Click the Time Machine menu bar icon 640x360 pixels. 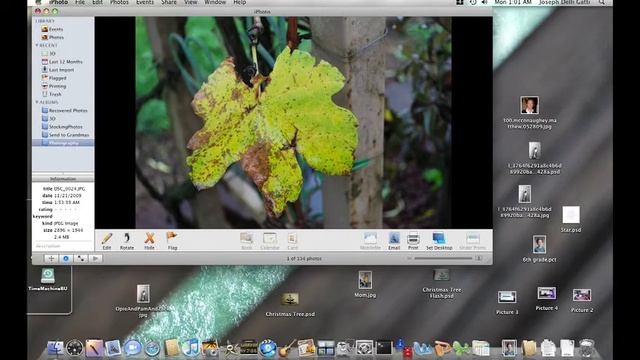(x=473, y=2)
